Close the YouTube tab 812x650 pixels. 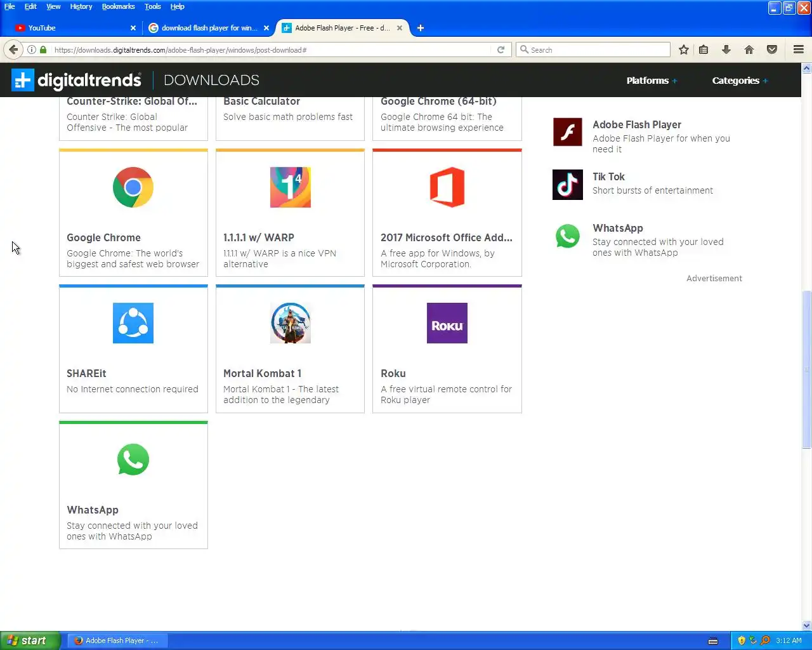pyautogui.click(x=133, y=28)
